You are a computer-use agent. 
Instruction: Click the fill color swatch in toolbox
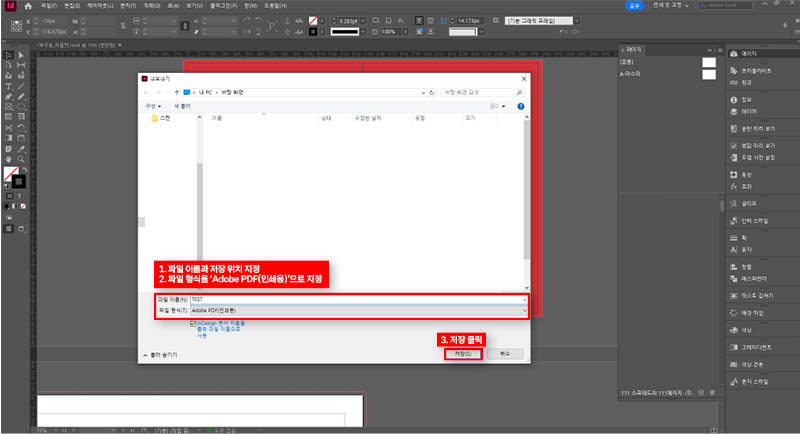11,174
